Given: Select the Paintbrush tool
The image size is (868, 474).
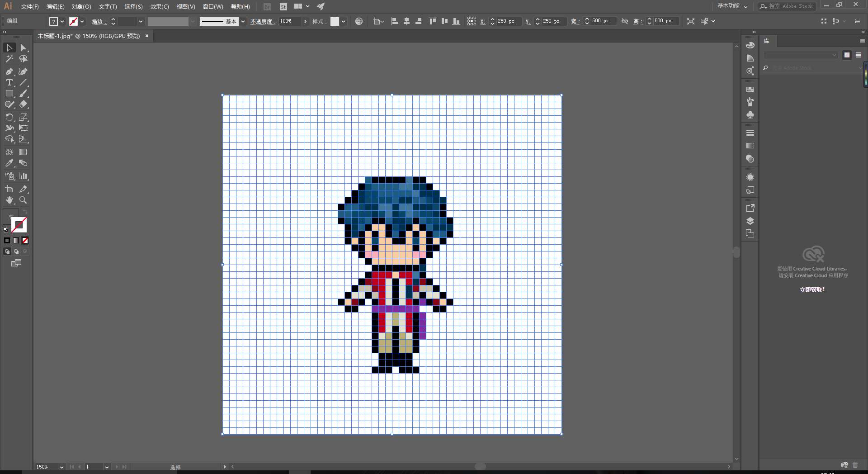Looking at the screenshot, I should point(24,93).
